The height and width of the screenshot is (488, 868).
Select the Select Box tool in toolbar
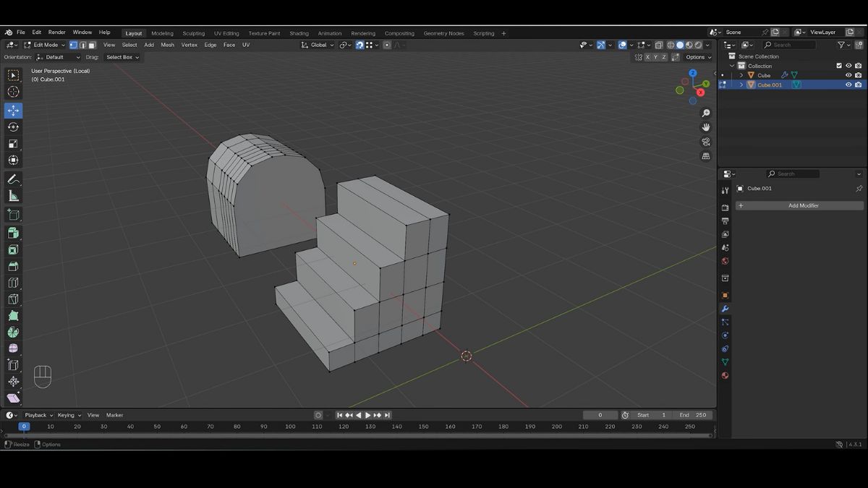[13, 75]
